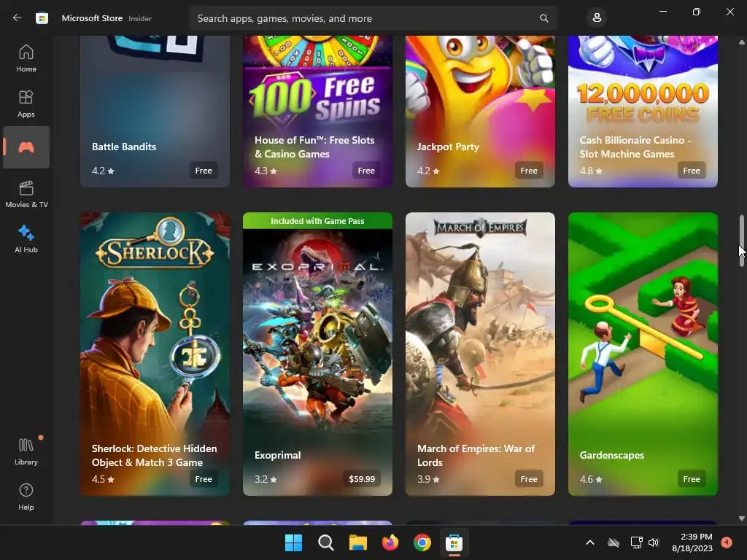This screenshot has width=747, height=560.
Task: Open the Home section in sidebar
Action: point(26,58)
